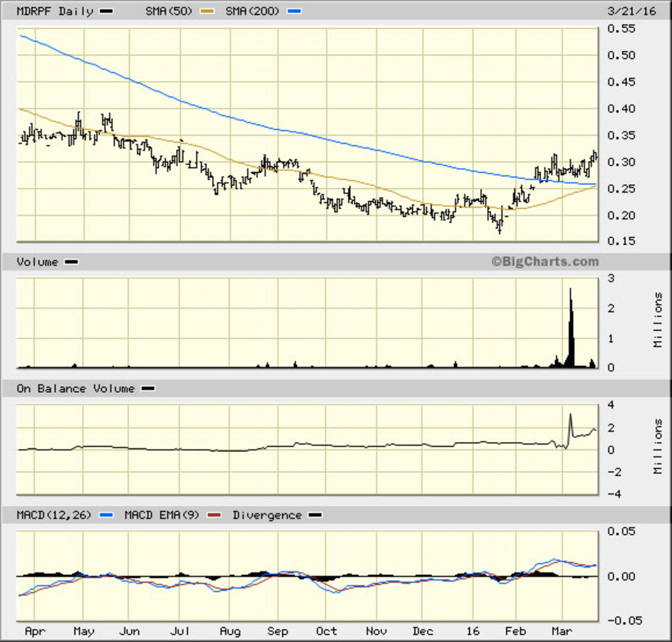This screenshot has width=672, height=642.
Task: Click the black Divergence legend swatch
Action: [316, 515]
